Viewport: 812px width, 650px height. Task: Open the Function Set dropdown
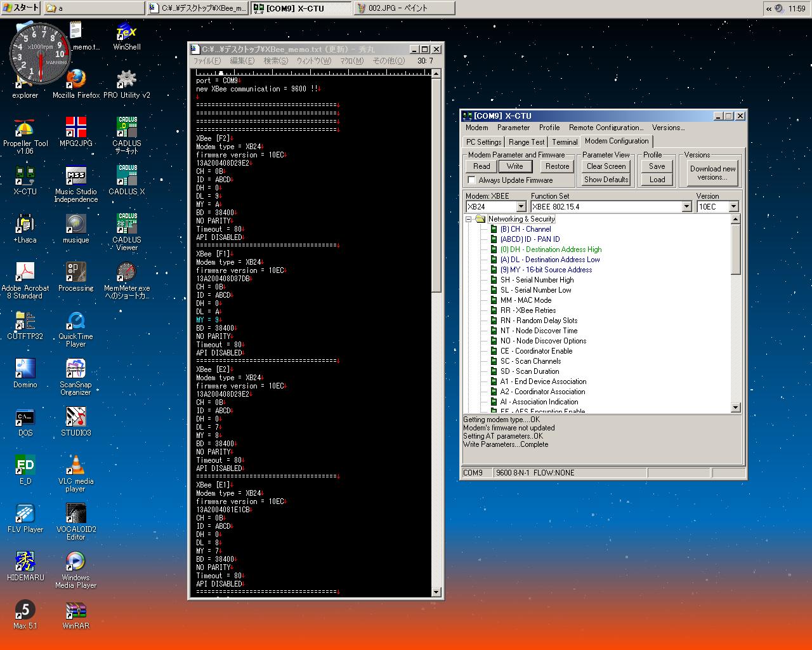(x=686, y=207)
